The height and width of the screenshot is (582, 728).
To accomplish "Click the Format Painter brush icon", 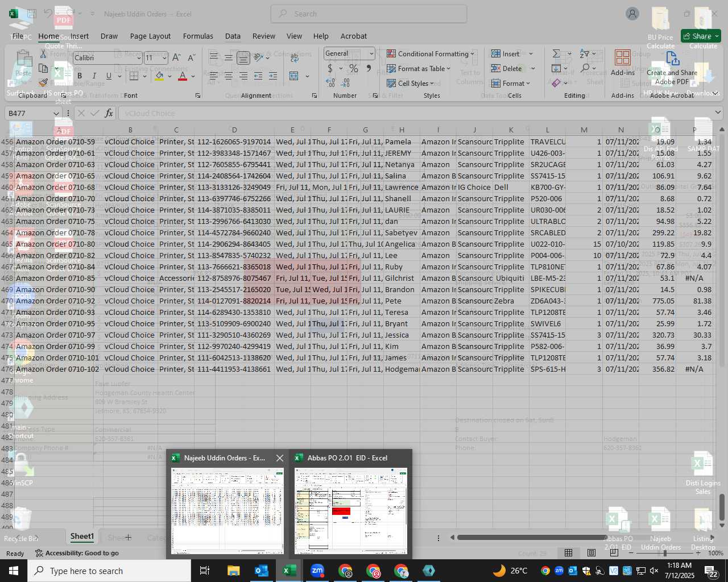I will pos(43,82).
